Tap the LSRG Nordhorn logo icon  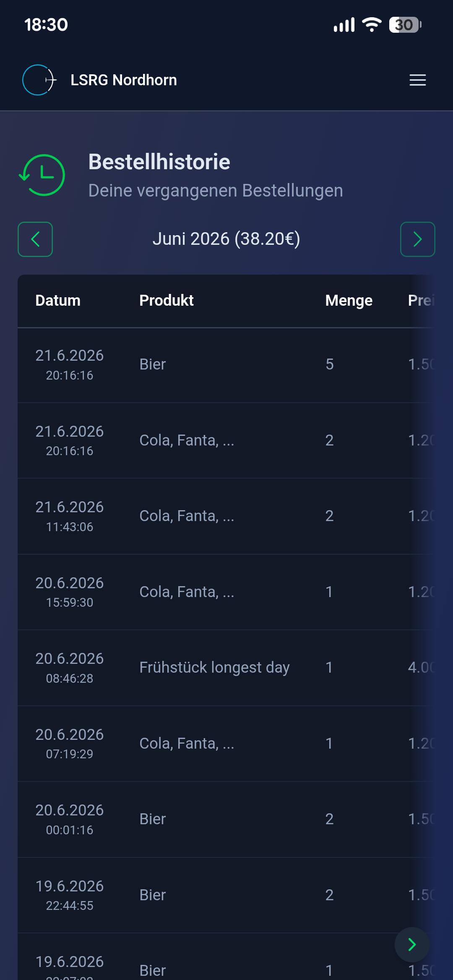[x=39, y=80]
